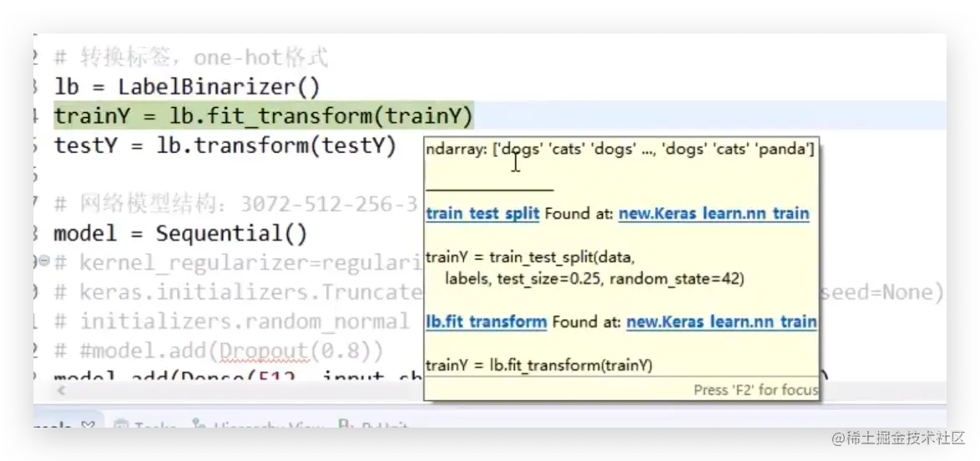Click the line 'lb = LabelBinarizer()'
The image size is (980, 461).
coord(187,87)
